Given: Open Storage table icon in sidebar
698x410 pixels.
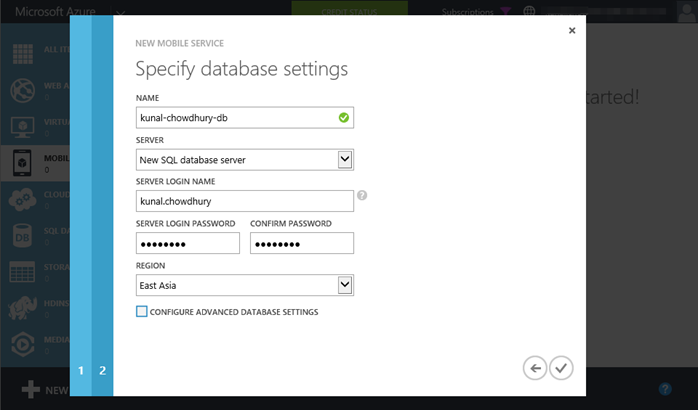Looking at the screenshot, I should click(x=22, y=272).
